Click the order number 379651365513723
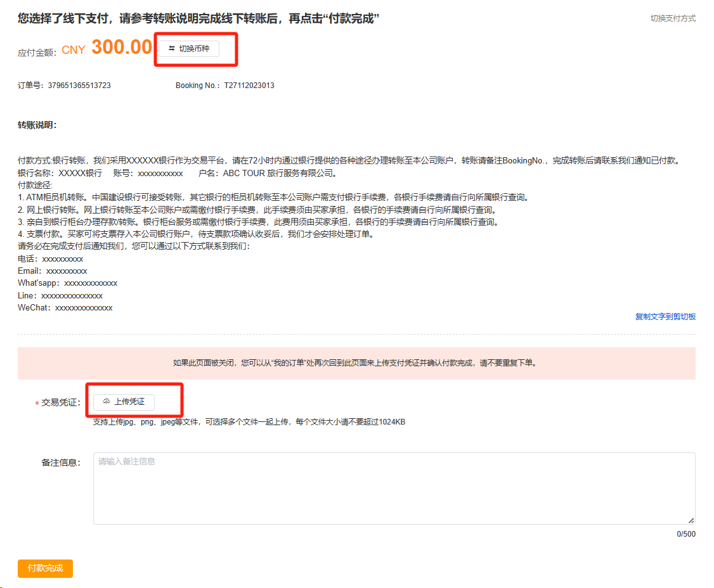This screenshot has height=588, width=714. 79,86
